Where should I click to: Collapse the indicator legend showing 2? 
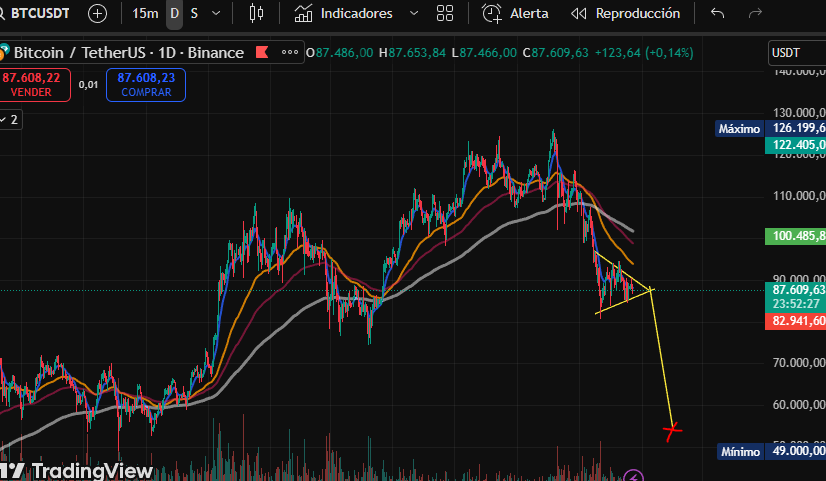[x=9, y=120]
